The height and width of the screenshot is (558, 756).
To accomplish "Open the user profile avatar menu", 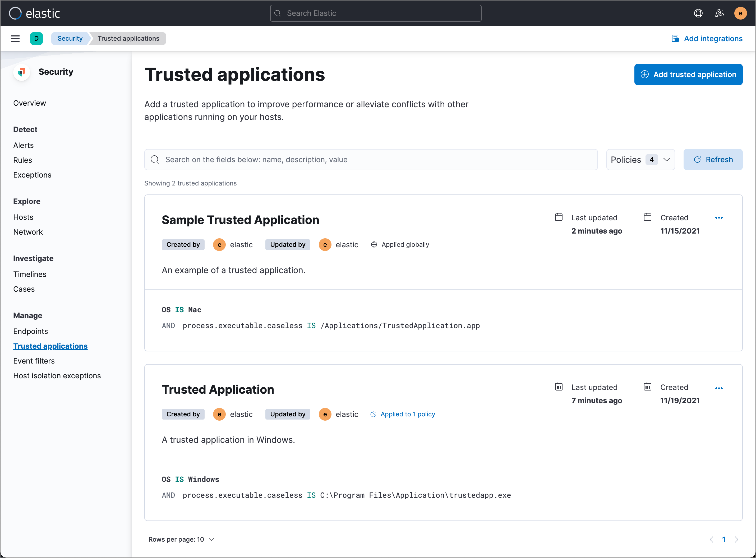I will [x=740, y=13].
